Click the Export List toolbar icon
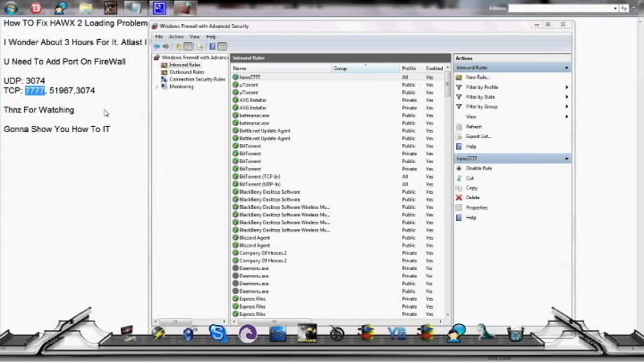The image size is (644, 362). [200, 47]
